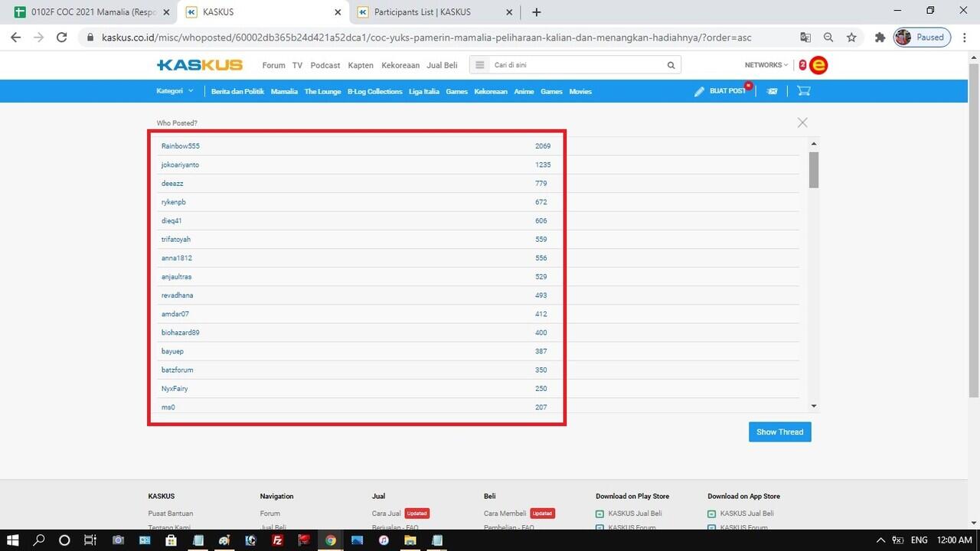This screenshot has height=551, width=980.
Task: Open the hamburger menu inside the search box
Action: coord(480,65)
